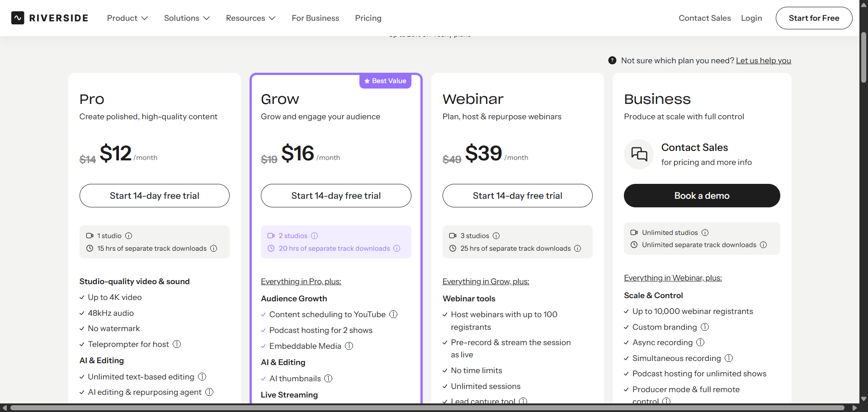Open info icon next to 2 studios
The width and height of the screenshot is (868, 412).
click(x=315, y=236)
